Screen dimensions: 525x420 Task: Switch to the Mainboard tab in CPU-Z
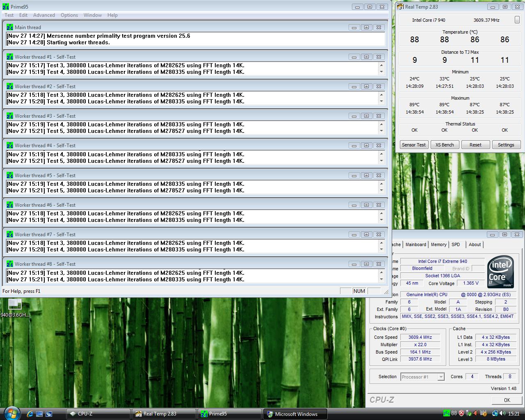[x=415, y=244]
